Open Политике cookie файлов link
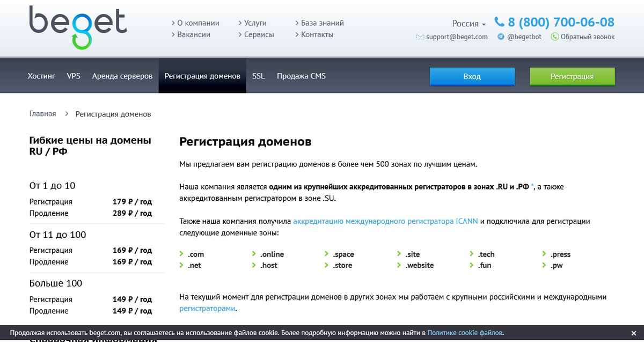 (464, 332)
